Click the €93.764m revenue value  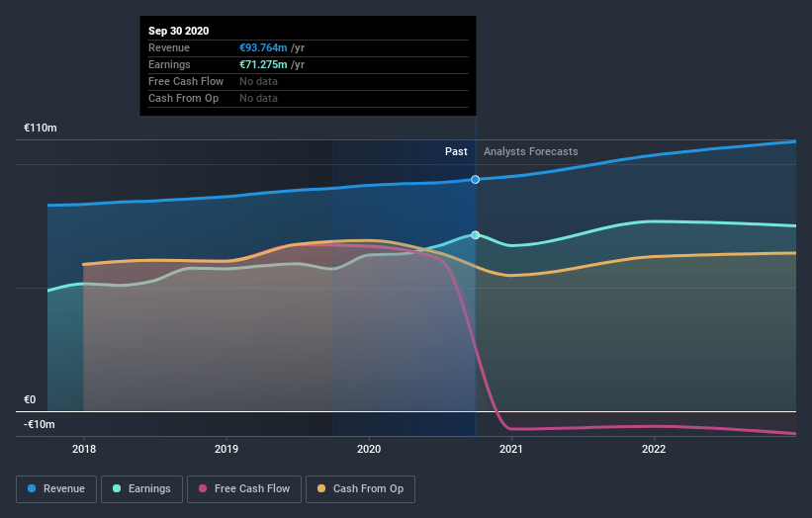(263, 47)
